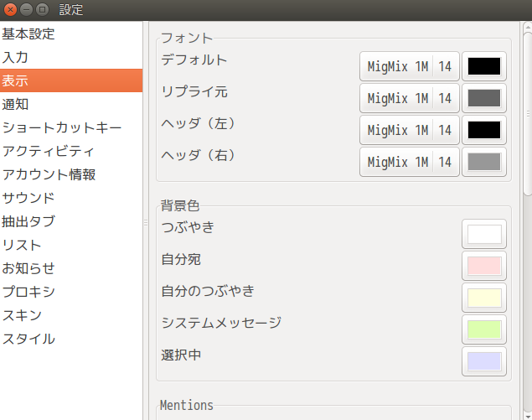Change the 選択中 lavender background swatch

484,361
